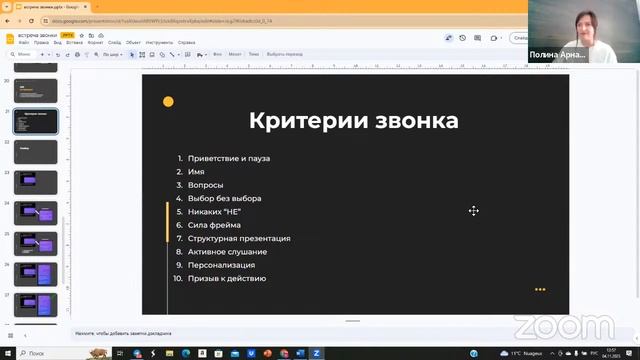This screenshot has width=640, height=360.
Task: Select the Shape tool
Action: 162,54
